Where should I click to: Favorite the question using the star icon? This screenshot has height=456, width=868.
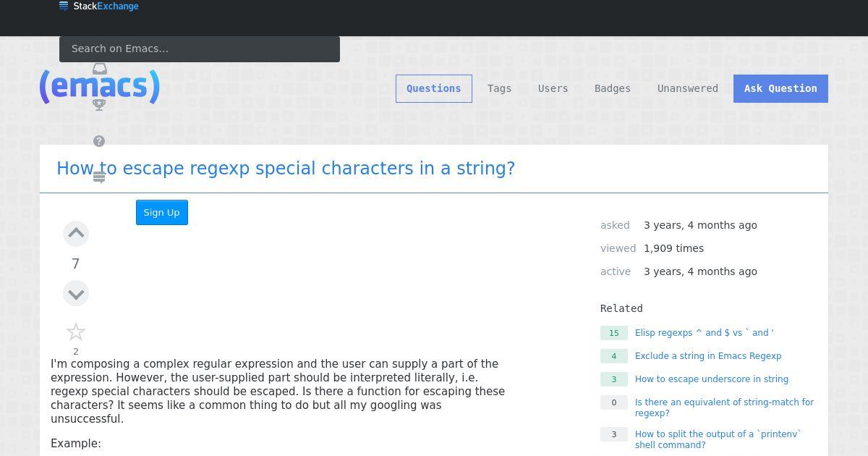(x=76, y=332)
